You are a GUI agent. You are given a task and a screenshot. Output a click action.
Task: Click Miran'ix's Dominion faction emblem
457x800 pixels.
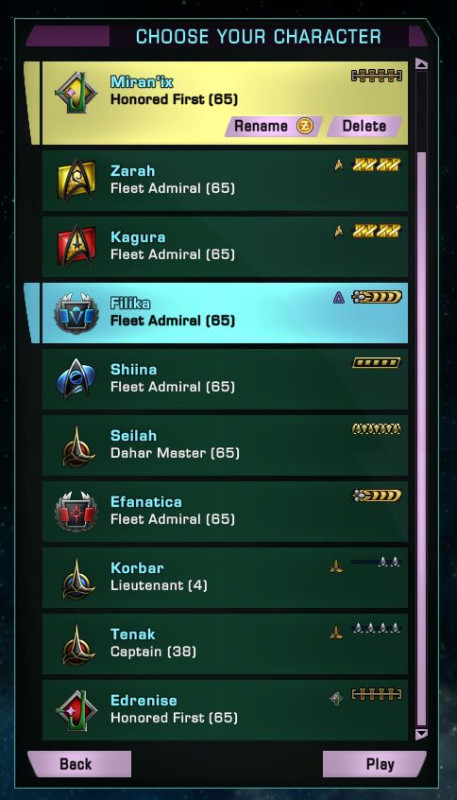[76, 93]
